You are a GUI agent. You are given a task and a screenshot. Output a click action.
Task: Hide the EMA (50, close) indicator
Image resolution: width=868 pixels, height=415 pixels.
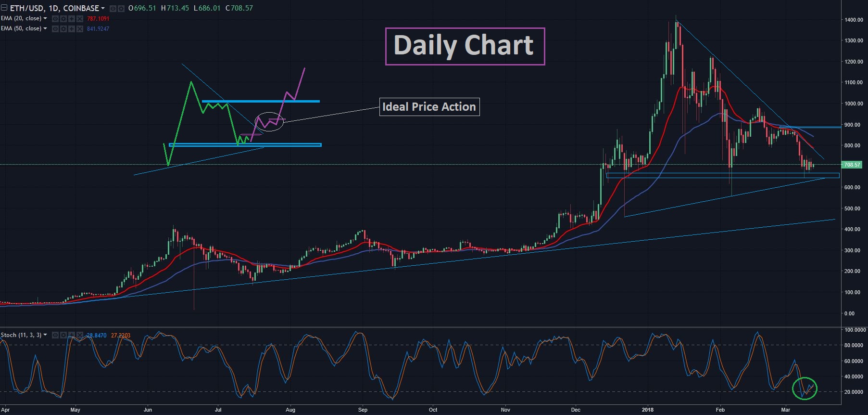[x=55, y=28]
